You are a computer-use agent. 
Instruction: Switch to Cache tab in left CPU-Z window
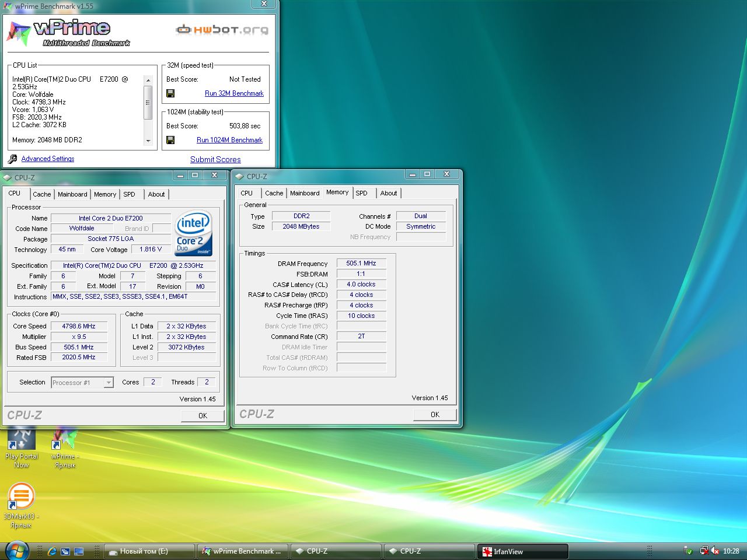42,194
